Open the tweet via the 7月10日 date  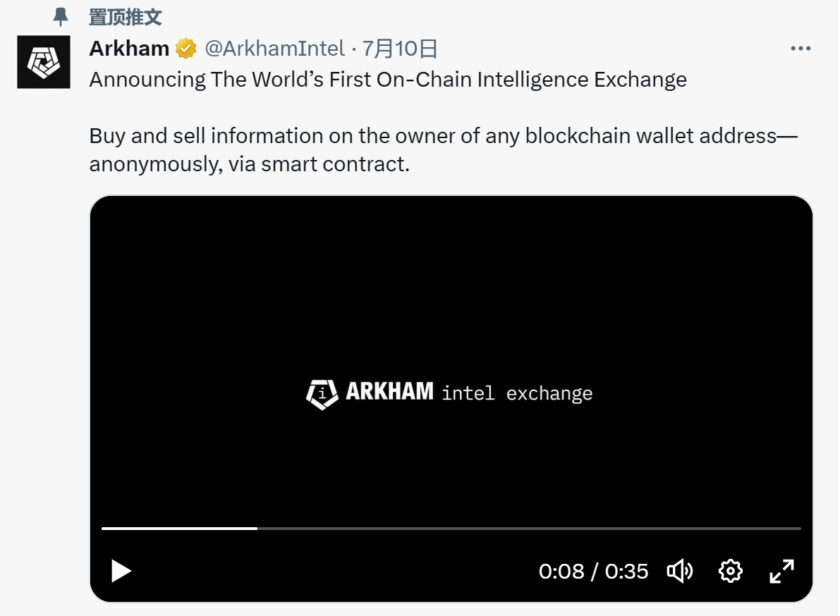400,49
